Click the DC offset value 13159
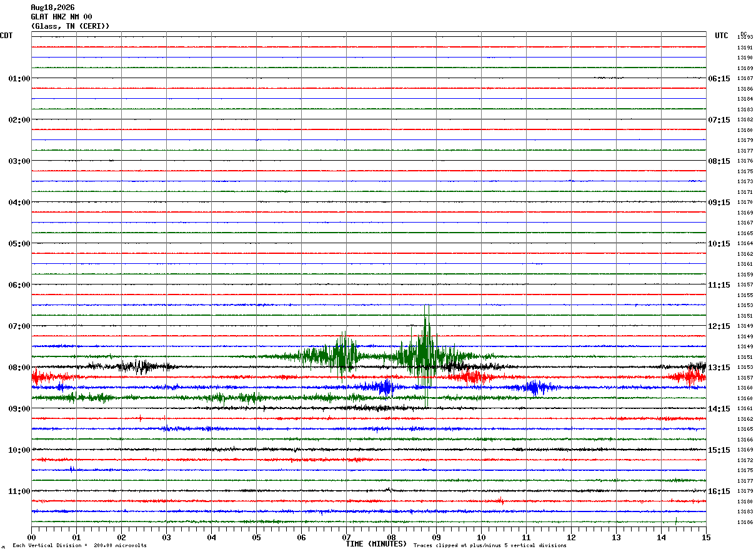The height and width of the screenshot is (554, 756). click(x=745, y=274)
